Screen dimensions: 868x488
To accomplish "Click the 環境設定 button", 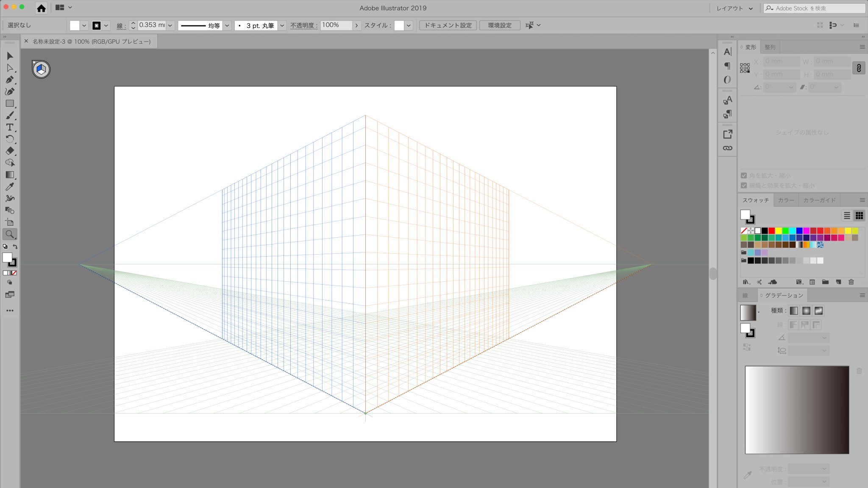I will (x=500, y=25).
